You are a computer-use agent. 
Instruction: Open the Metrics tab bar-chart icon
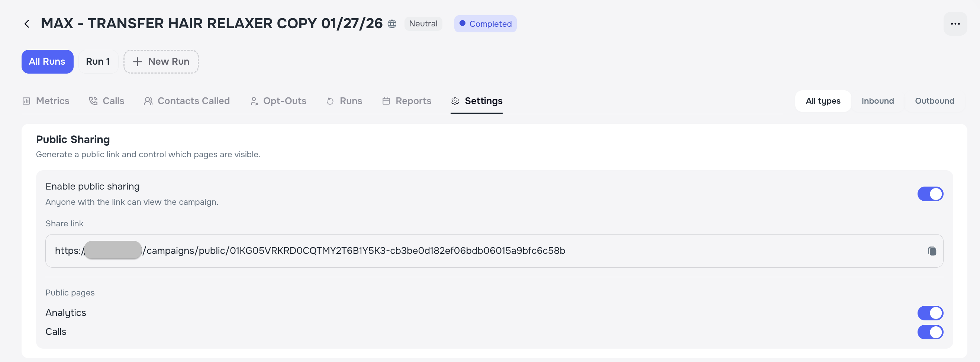[26, 101]
